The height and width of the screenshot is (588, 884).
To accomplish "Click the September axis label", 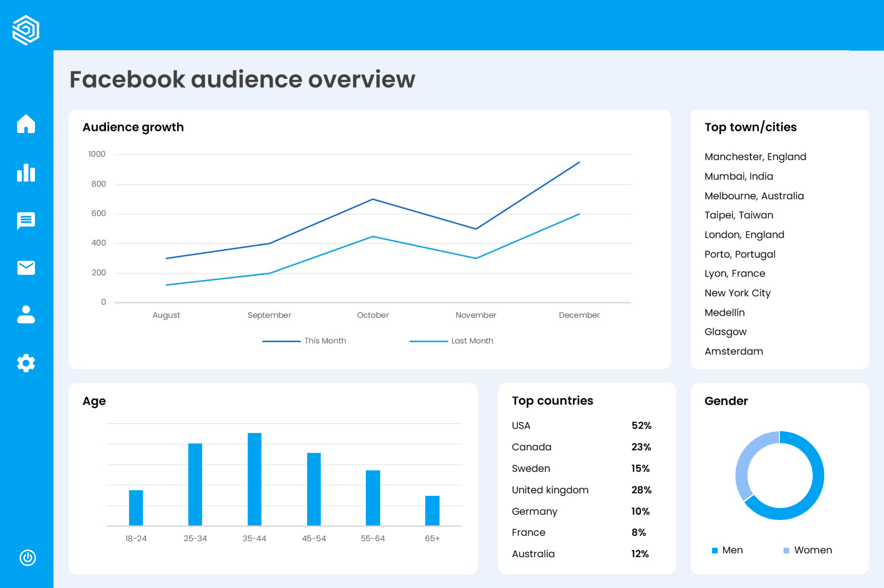I will point(269,315).
